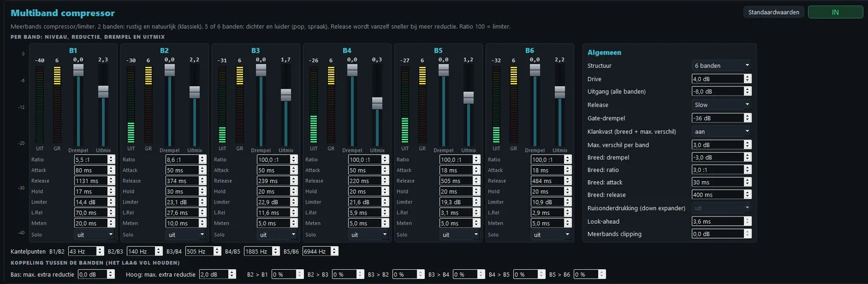Click the B1 Ratio field 5,5 :1

tap(94, 159)
